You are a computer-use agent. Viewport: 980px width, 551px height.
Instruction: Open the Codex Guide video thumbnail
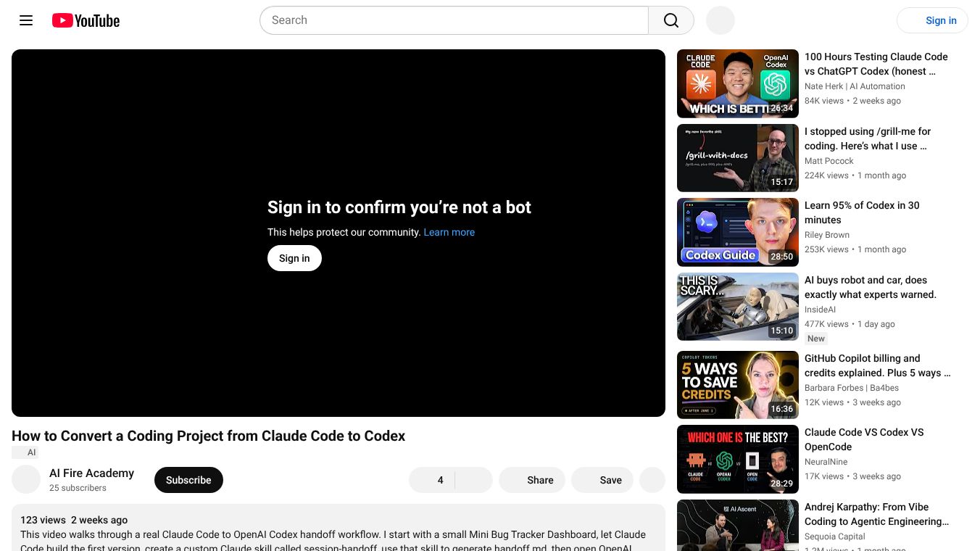click(738, 232)
